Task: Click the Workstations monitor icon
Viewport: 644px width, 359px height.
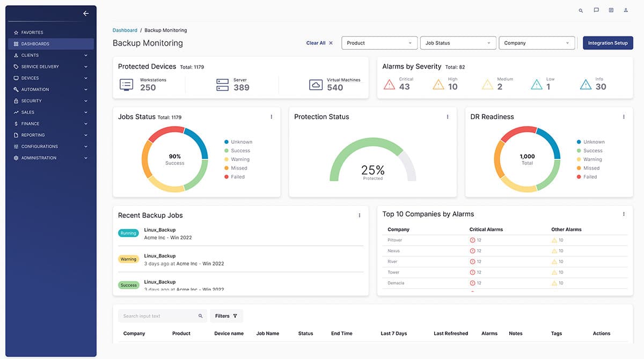Action: click(126, 85)
